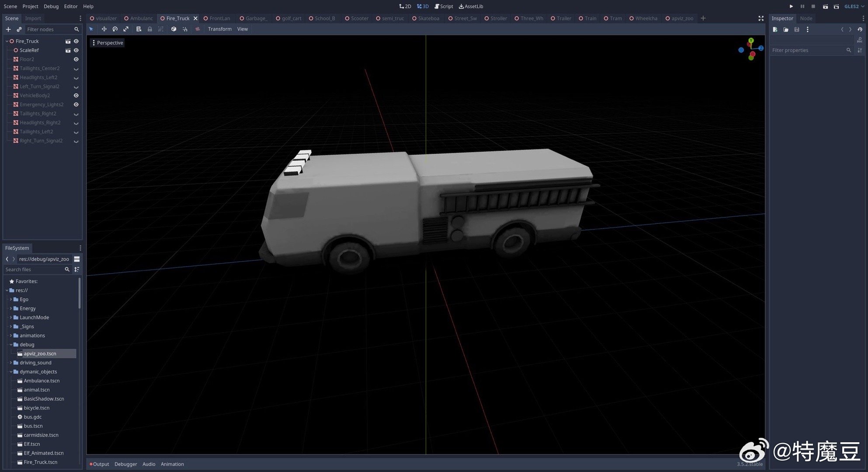
Task: Open the Debug menu
Action: (x=51, y=6)
